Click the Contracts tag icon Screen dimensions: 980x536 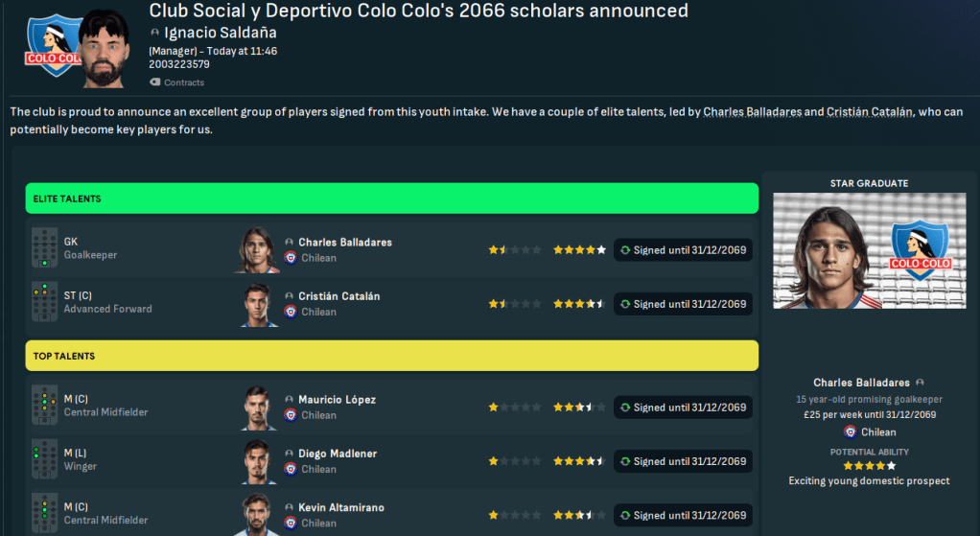[155, 82]
